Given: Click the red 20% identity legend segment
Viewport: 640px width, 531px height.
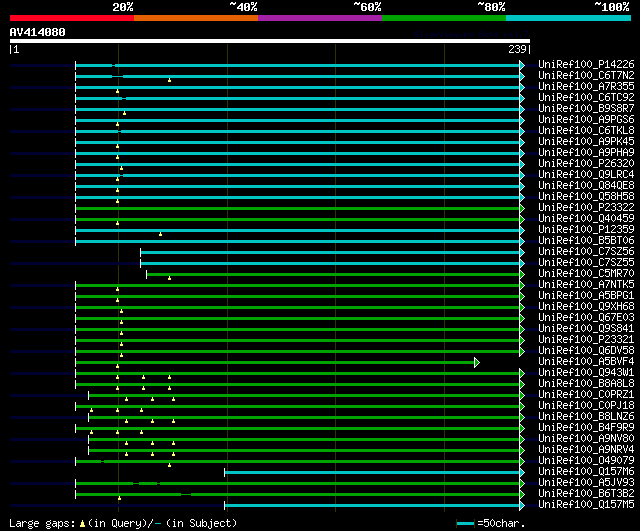Looking at the screenshot, I should point(72,18).
